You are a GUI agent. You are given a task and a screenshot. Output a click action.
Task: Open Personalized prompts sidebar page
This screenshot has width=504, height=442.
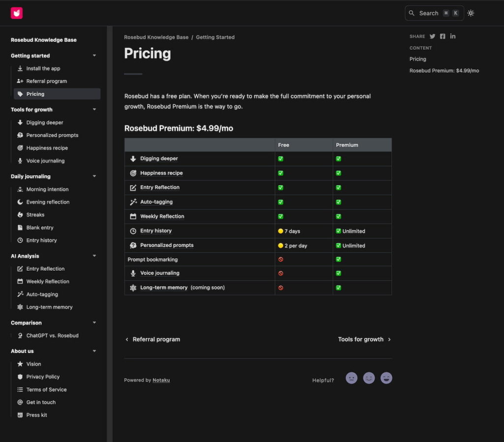57,135
